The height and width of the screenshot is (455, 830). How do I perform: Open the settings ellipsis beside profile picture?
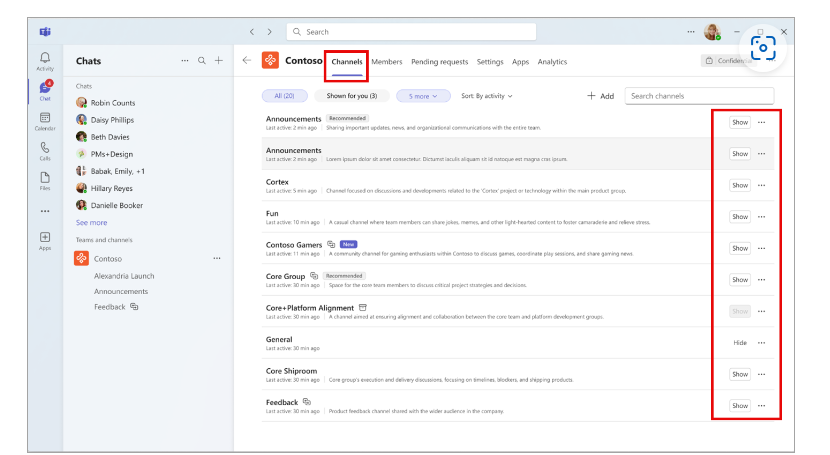691,32
